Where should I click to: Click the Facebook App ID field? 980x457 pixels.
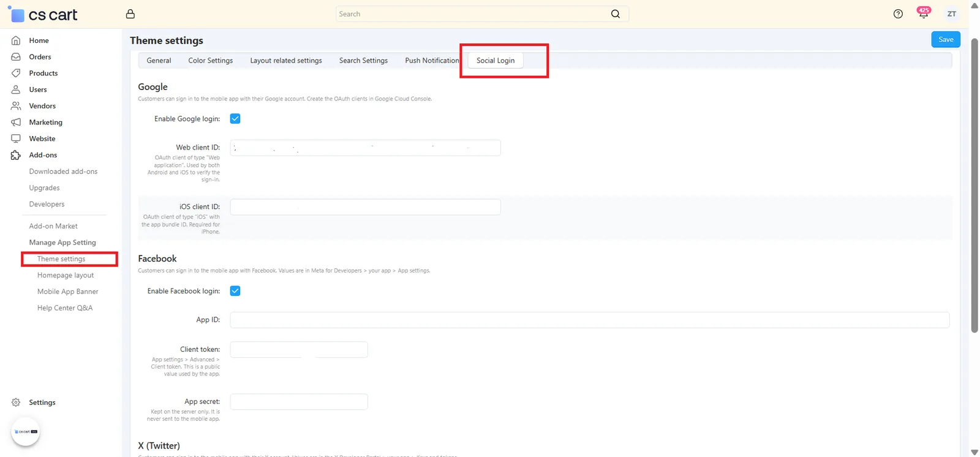[x=590, y=320]
